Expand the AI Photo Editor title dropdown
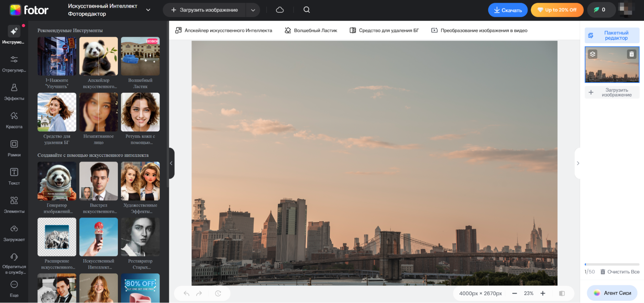644x303 pixels. (x=148, y=10)
